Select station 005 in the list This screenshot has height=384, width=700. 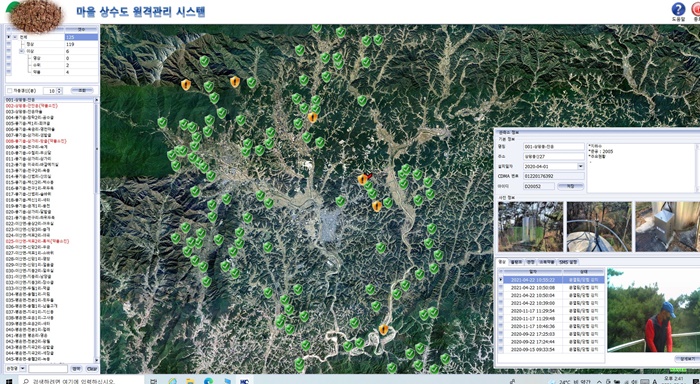(x=49, y=123)
